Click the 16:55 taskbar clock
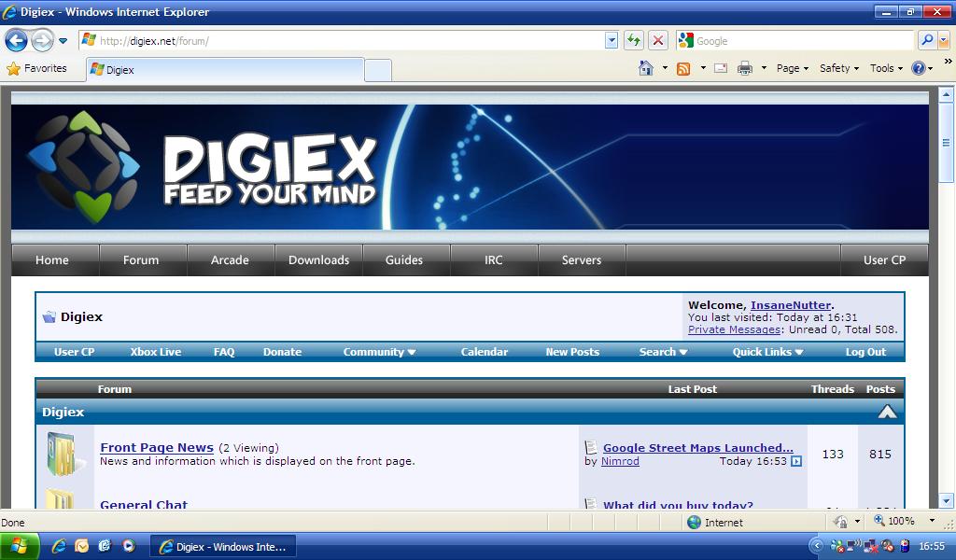 (932, 547)
